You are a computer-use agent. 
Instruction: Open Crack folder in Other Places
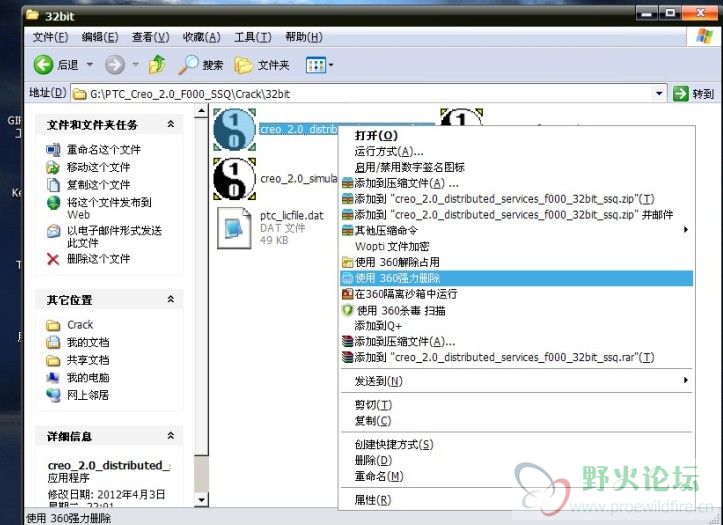[80, 325]
